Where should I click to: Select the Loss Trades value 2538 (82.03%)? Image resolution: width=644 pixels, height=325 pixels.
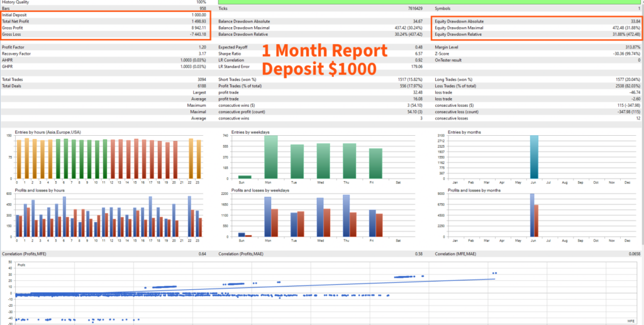click(627, 86)
